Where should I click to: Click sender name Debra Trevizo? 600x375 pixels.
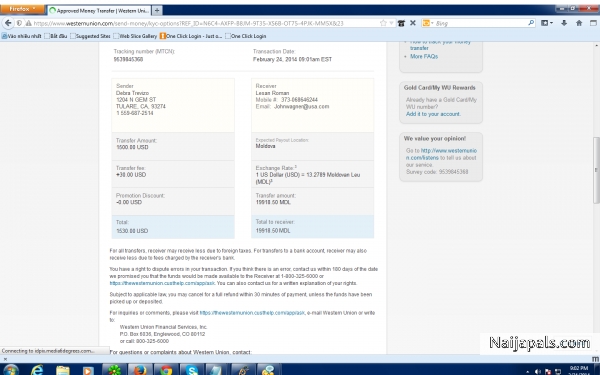coord(132,93)
